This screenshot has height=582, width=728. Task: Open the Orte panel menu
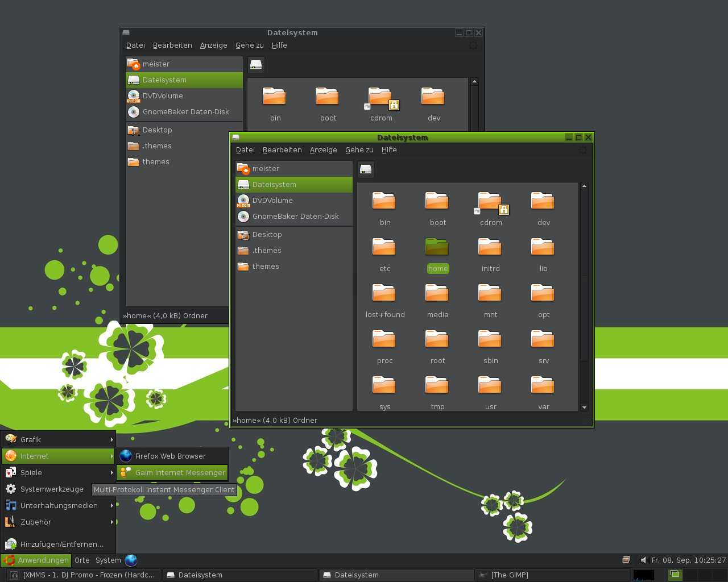click(82, 560)
